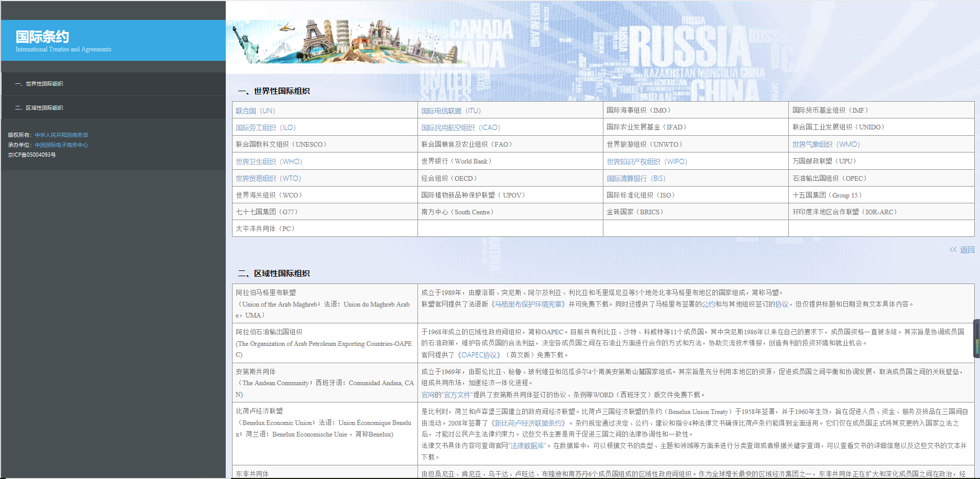Screen dimensions: 980x479
Task: Select 比荷卢经济联盟 row name
Action: (259, 411)
